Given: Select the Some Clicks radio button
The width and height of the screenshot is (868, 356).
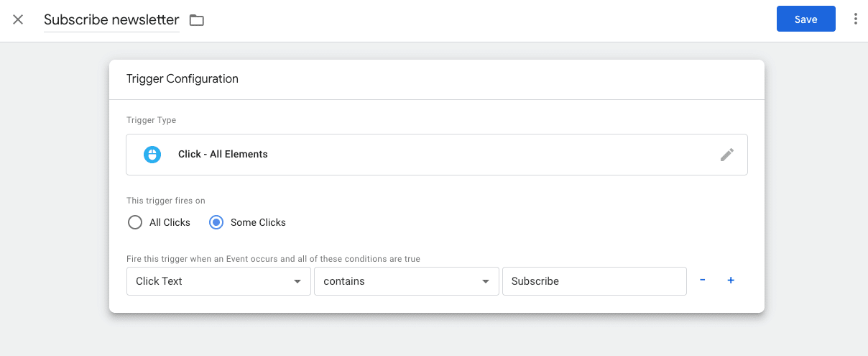Looking at the screenshot, I should (216, 222).
